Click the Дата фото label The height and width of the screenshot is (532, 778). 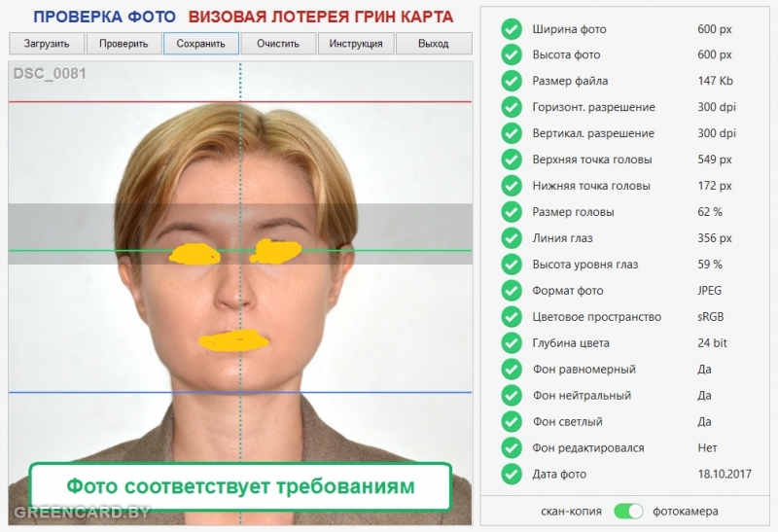point(559,475)
